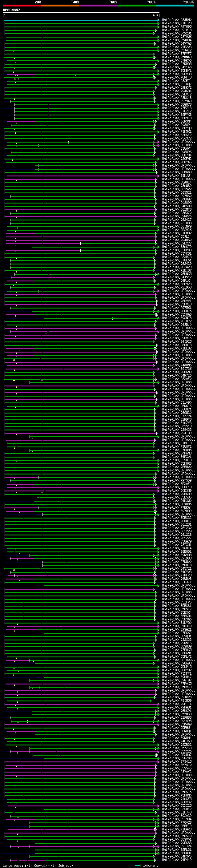197x868 pixels.
Task: Select hit label UniRef100_A1DAK3
Action: pos(177,829)
